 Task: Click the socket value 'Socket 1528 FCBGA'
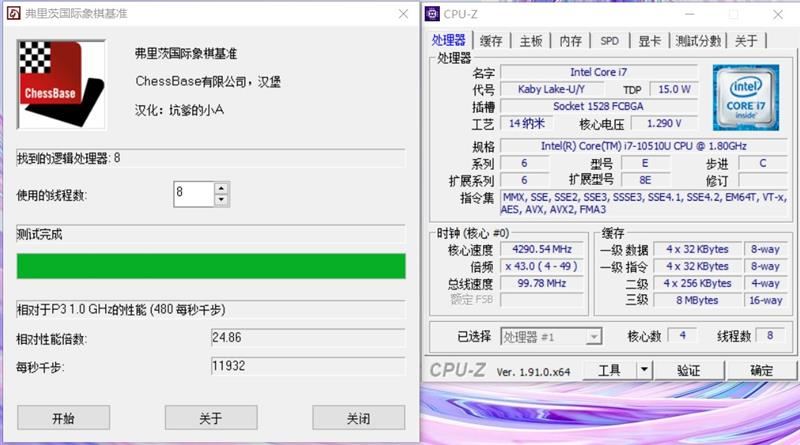pyautogui.click(x=598, y=106)
